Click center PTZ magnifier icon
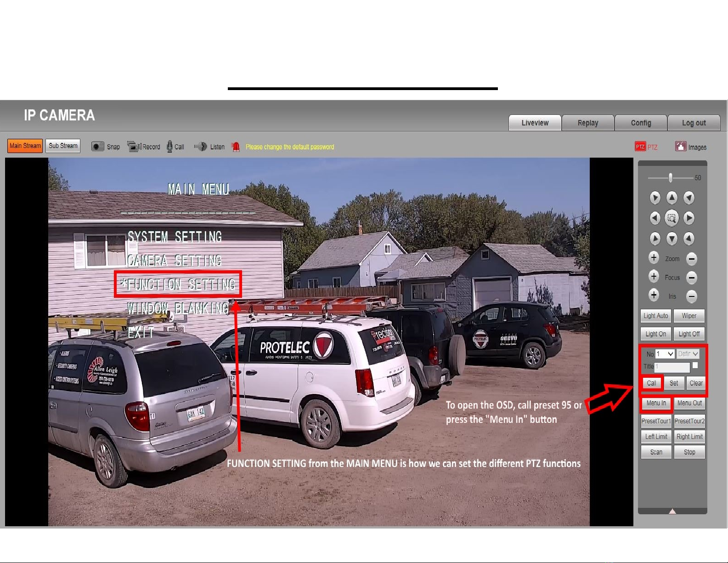The height and width of the screenshot is (563, 728). click(672, 218)
